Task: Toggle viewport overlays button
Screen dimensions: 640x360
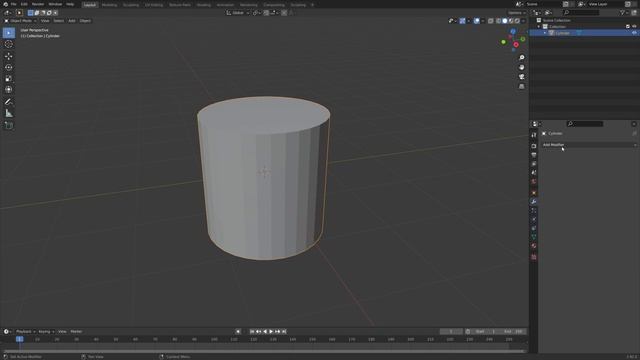Action: [x=477, y=21]
